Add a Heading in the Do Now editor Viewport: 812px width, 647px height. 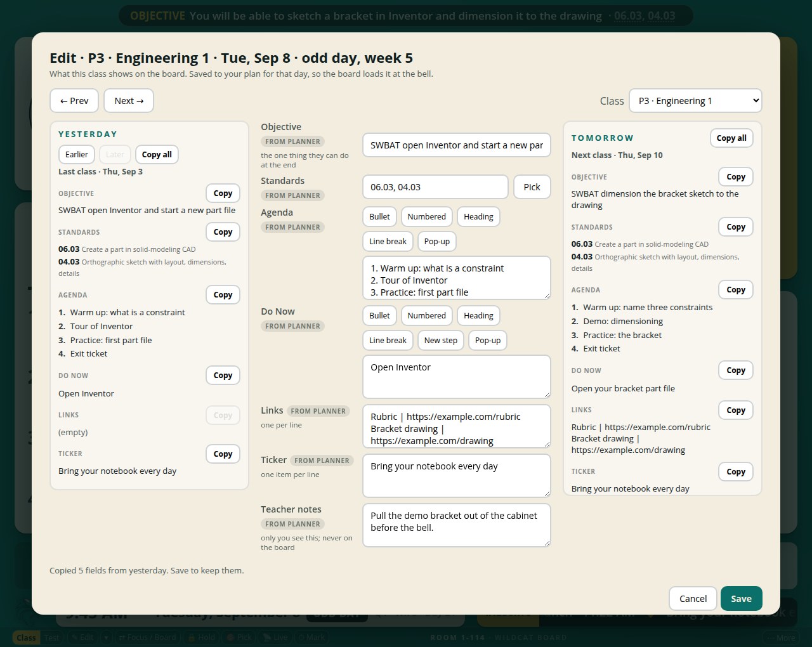click(478, 316)
